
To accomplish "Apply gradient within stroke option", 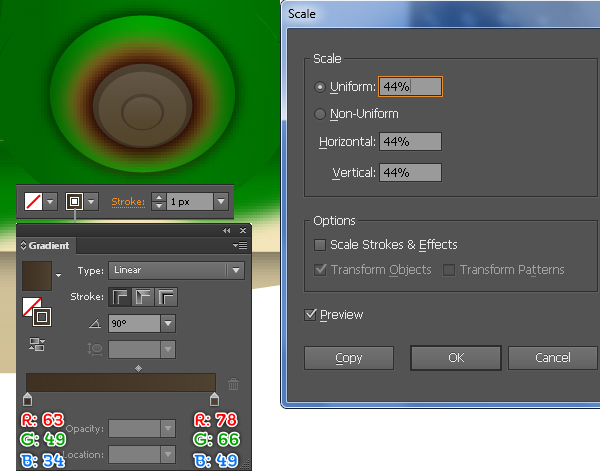I will pyautogui.click(x=120, y=297).
